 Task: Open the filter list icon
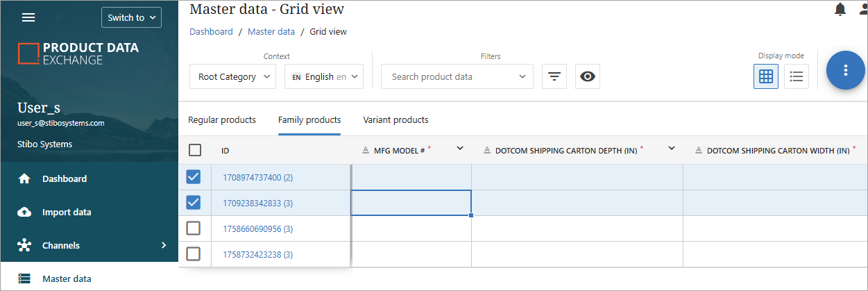pyautogui.click(x=554, y=76)
